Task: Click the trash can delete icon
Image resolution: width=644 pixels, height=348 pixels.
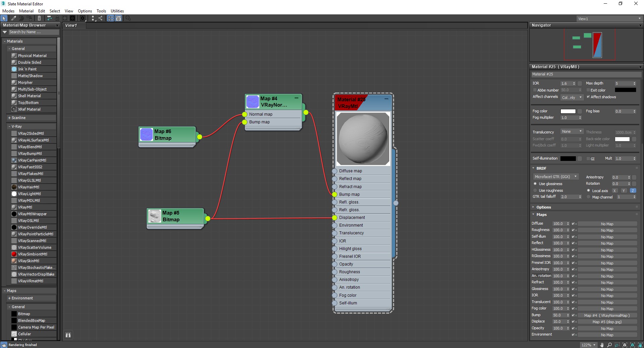Action: pos(39,18)
